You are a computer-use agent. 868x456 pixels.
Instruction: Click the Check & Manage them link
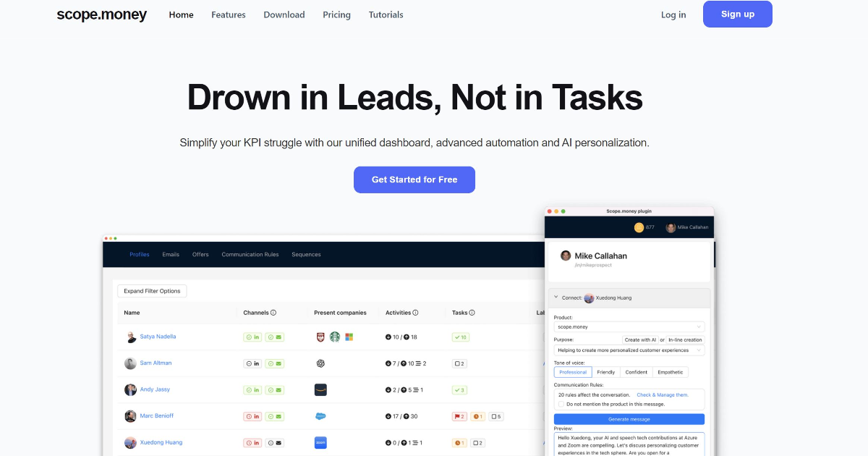pyautogui.click(x=662, y=394)
